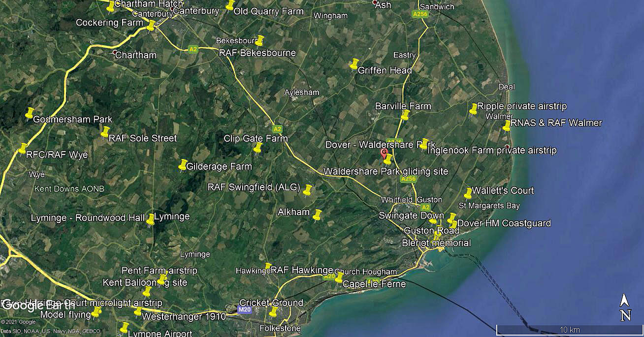Click the red marker near Waldershare Park

384,153
